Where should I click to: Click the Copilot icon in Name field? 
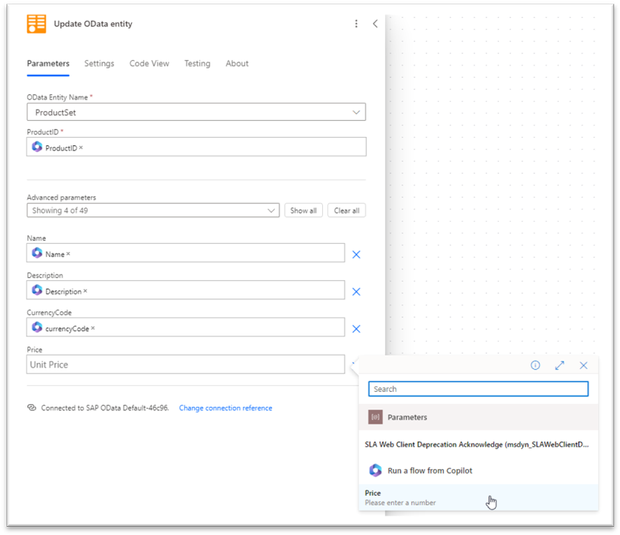pos(37,253)
